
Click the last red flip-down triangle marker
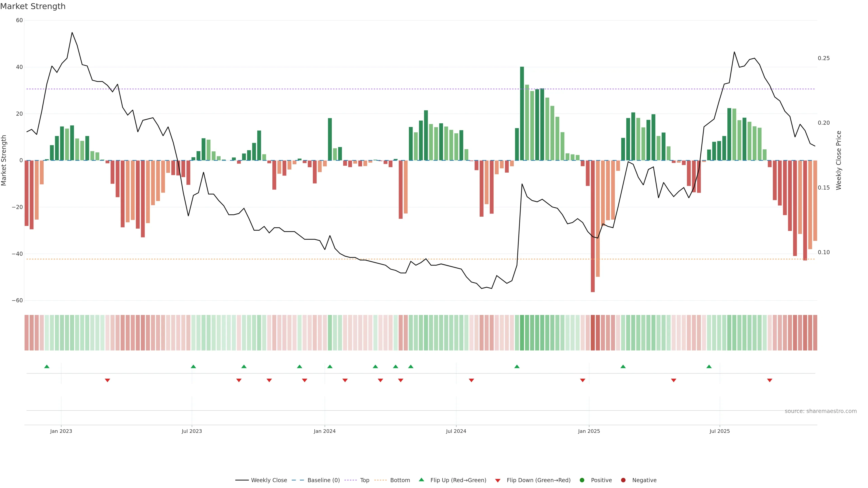pyautogui.click(x=770, y=380)
